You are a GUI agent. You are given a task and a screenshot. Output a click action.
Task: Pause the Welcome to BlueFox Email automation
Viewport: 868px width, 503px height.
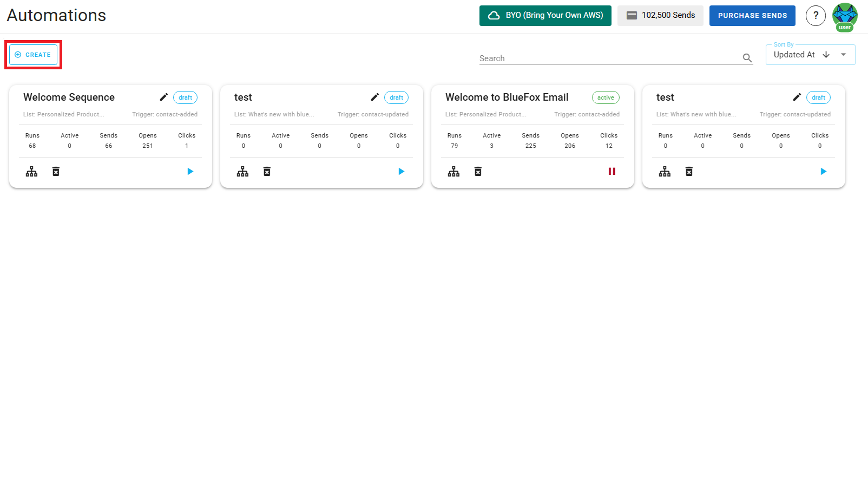(x=612, y=171)
